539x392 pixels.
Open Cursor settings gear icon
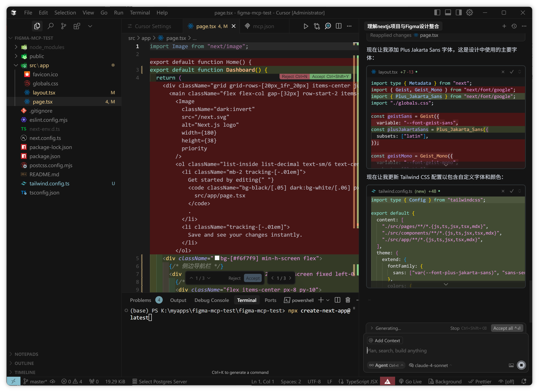click(469, 13)
